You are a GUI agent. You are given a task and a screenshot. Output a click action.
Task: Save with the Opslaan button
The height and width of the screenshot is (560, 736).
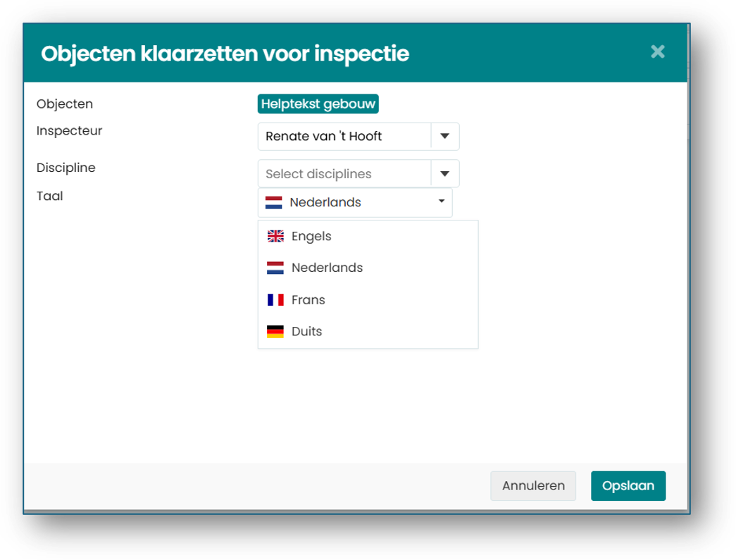click(x=628, y=485)
